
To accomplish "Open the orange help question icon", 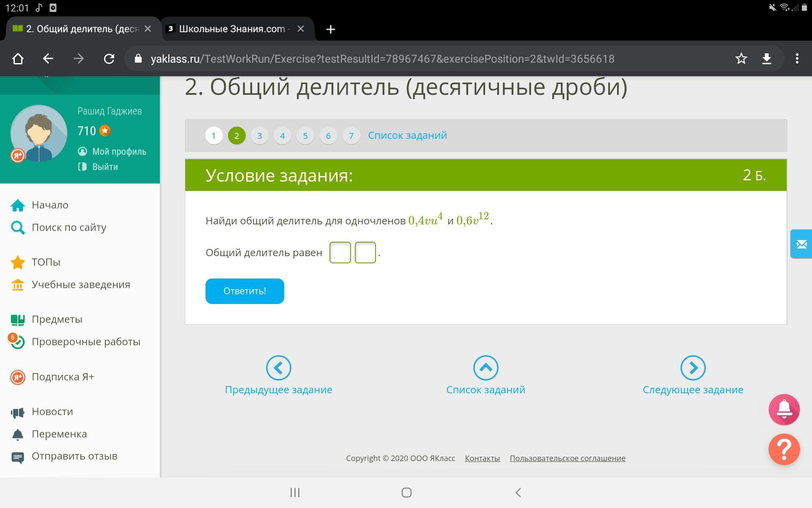I will click(x=784, y=449).
